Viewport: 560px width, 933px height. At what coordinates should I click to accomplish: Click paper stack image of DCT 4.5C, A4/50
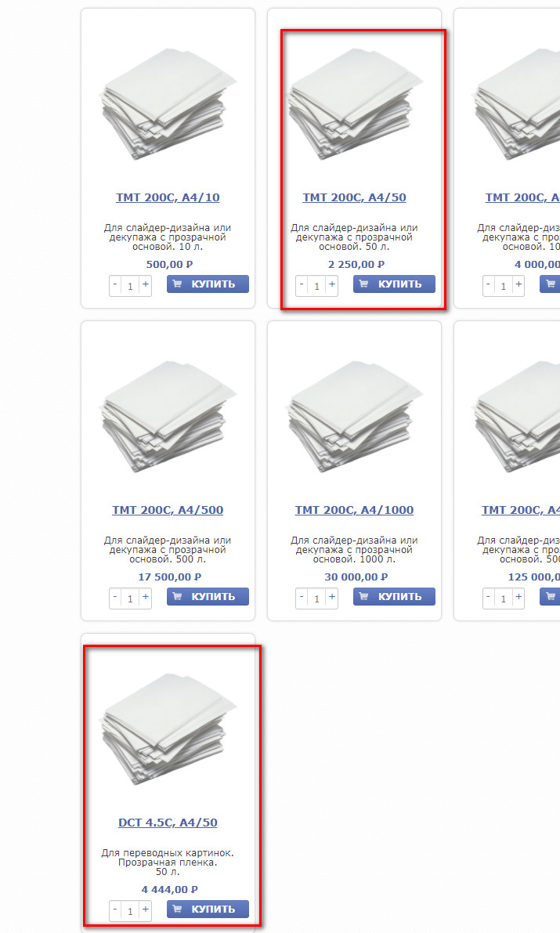[168, 729]
